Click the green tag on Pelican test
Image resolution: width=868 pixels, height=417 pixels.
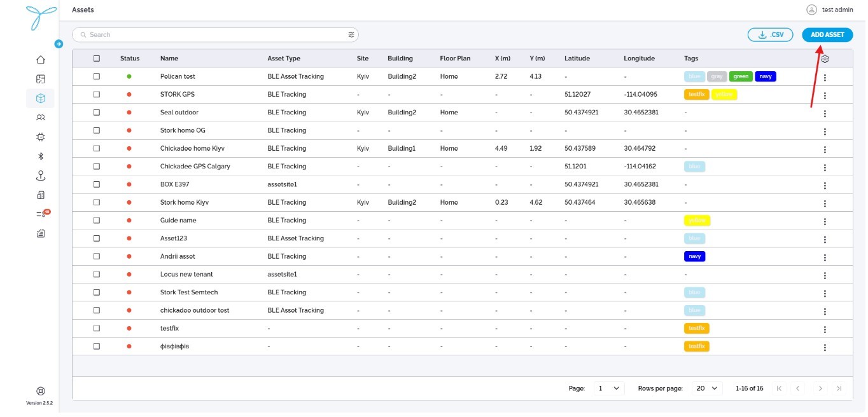(741, 76)
